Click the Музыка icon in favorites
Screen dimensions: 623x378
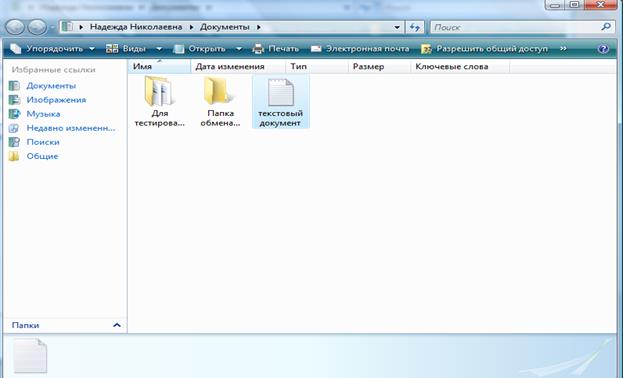[x=14, y=114]
